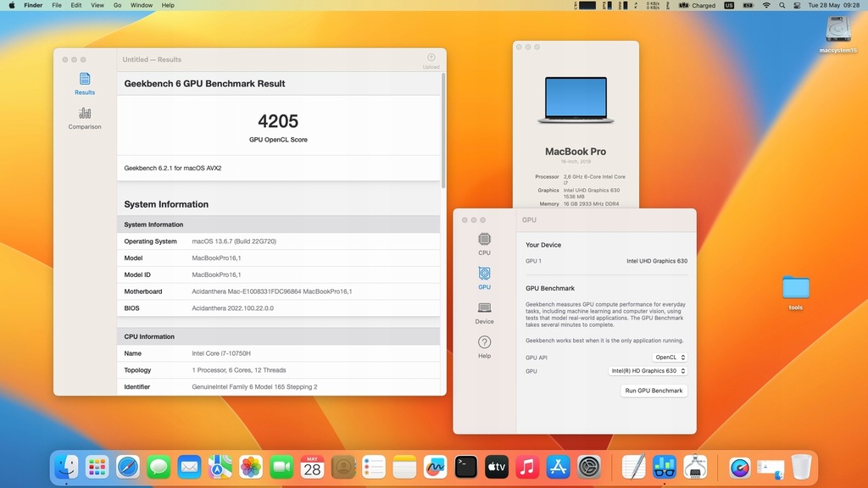
Task: Open System Settings from the dock
Action: (589, 466)
